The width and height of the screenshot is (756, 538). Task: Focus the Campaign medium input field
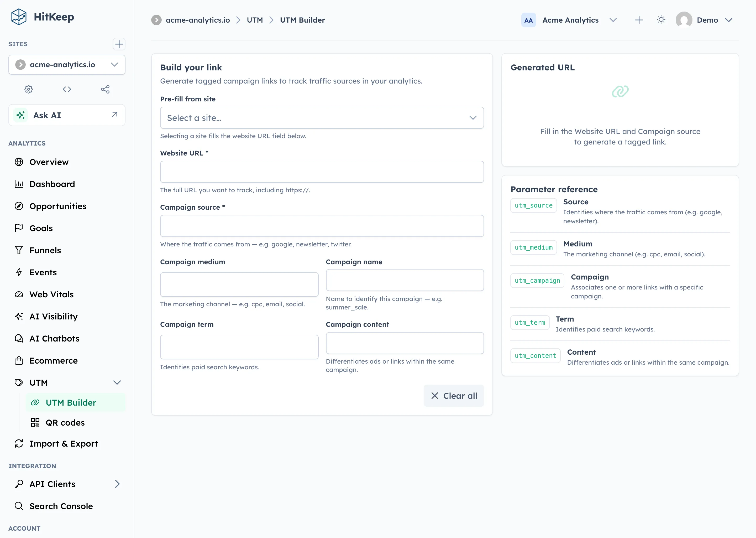[239, 284]
